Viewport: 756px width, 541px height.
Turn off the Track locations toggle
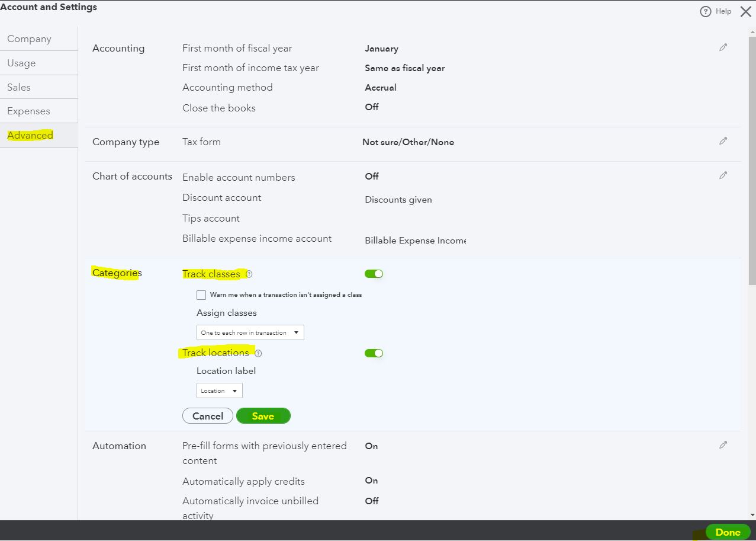[x=374, y=353]
